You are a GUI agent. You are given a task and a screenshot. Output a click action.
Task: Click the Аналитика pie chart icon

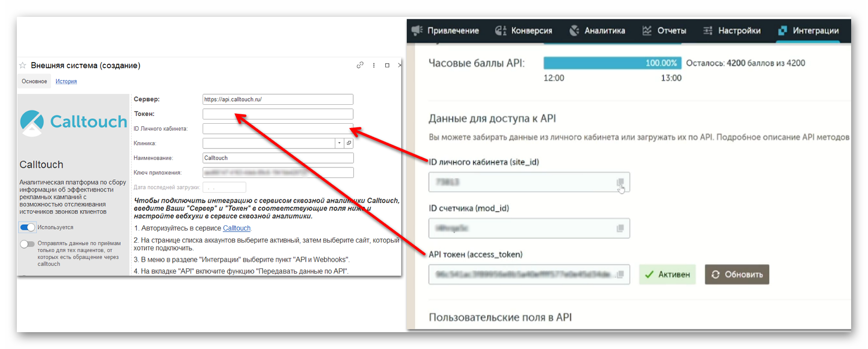574,31
